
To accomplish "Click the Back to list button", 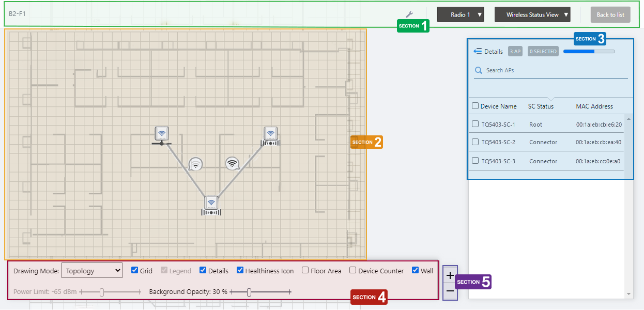I will [610, 14].
